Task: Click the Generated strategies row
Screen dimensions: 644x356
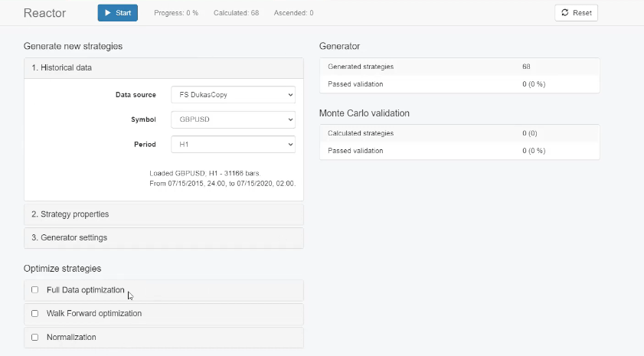Action: [459, 67]
